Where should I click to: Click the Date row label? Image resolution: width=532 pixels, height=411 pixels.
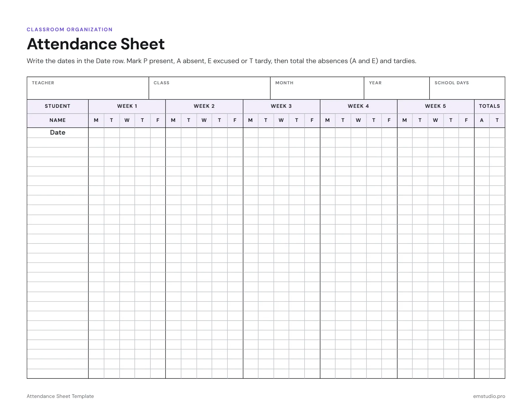[x=58, y=133]
